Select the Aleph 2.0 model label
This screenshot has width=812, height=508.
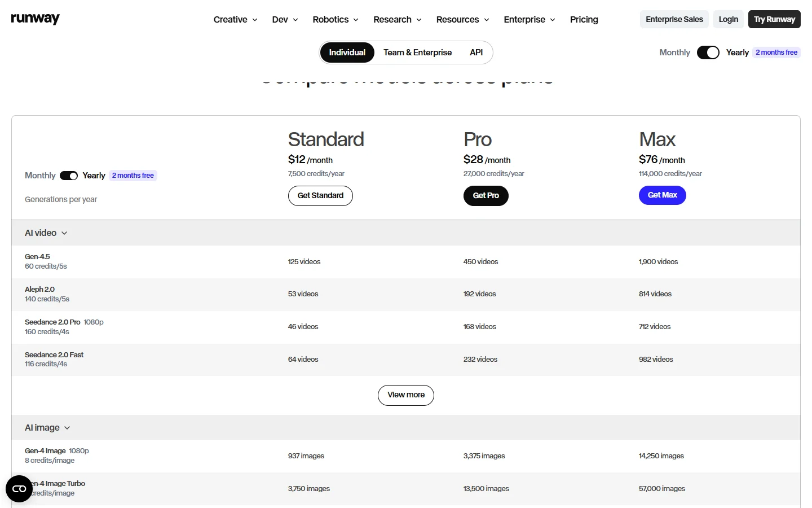pos(39,290)
